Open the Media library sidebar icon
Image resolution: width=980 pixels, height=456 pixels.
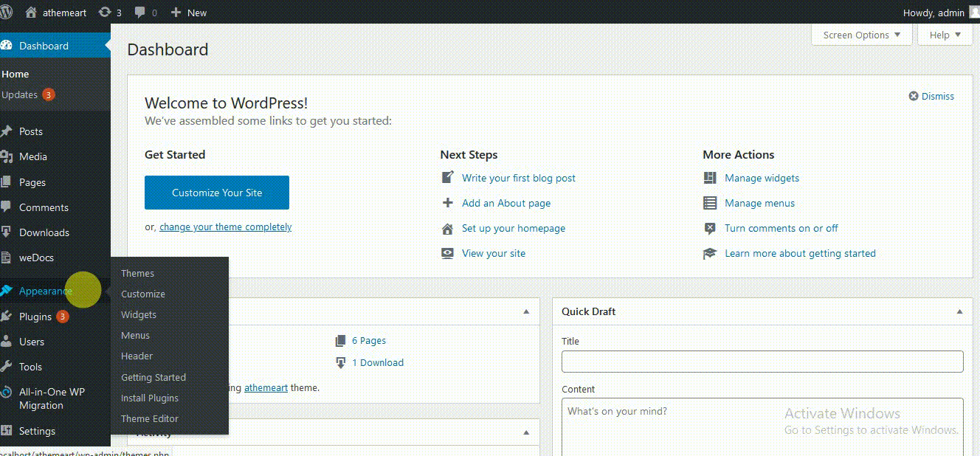click(x=7, y=156)
